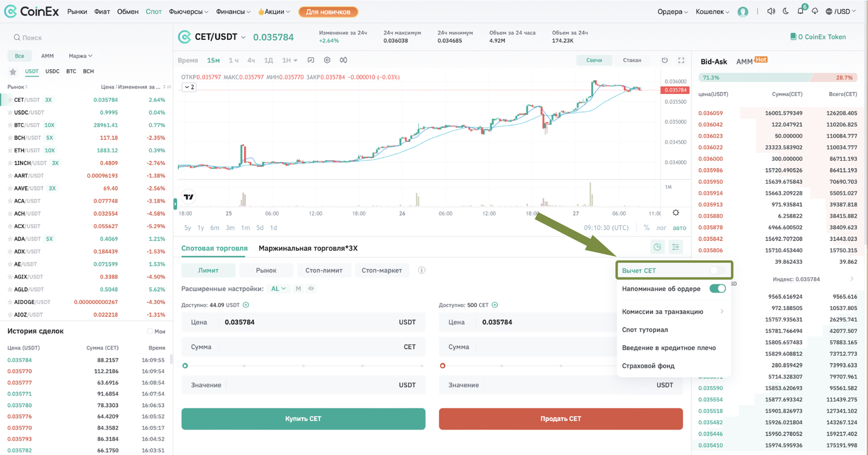Open the Страховой фонд link

click(648, 366)
